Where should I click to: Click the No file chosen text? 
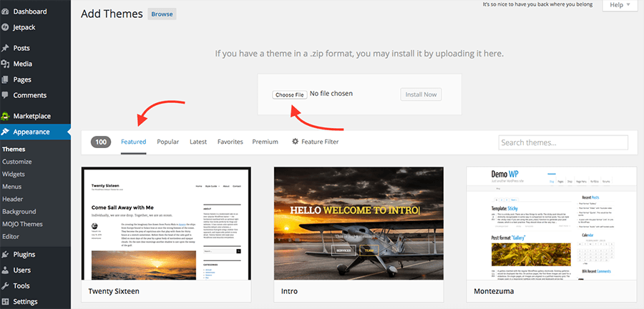tap(331, 94)
